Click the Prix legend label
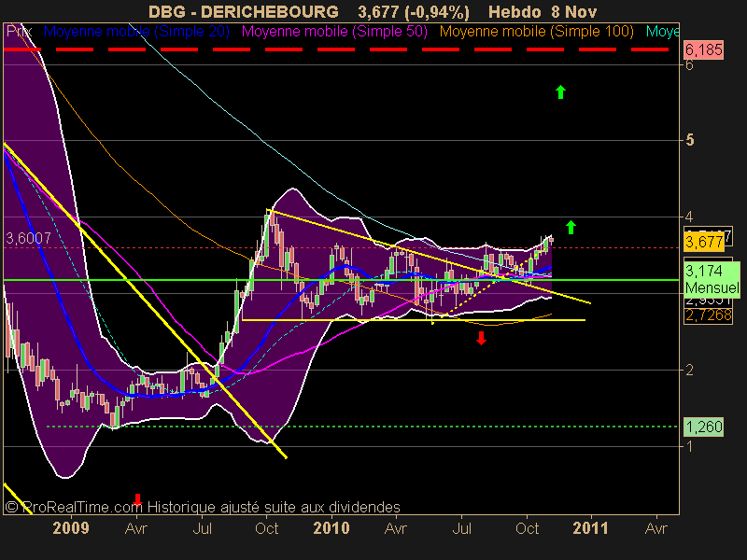Screen dimensions: 747x560 coord(19,32)
